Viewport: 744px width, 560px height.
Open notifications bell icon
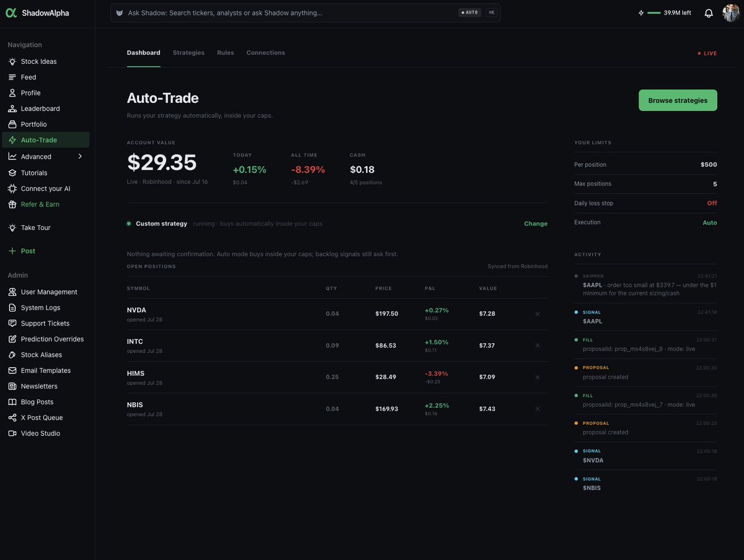709,13
